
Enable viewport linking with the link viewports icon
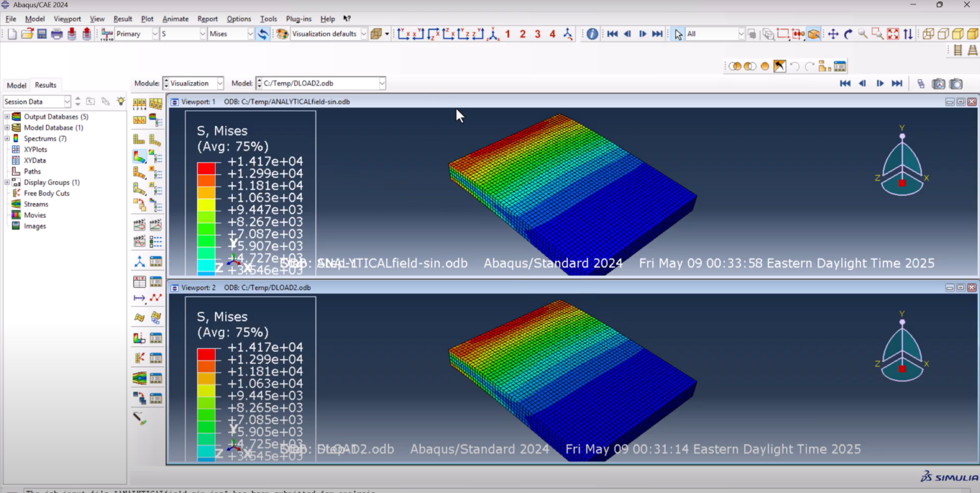[x=921, y=84]
